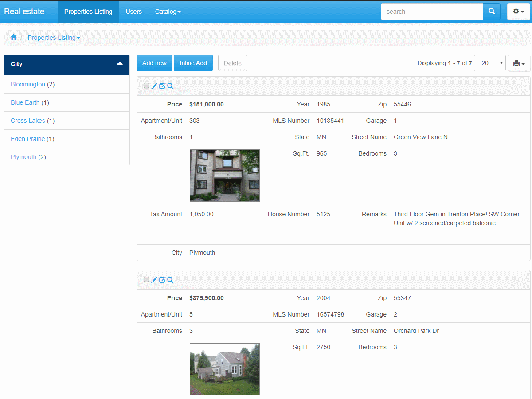Image resolution: width=532 pixels, height=399 pixels.
Task: Select the $151,000 property checkbox
Action: pyautogui.click(x=146, y=86)
